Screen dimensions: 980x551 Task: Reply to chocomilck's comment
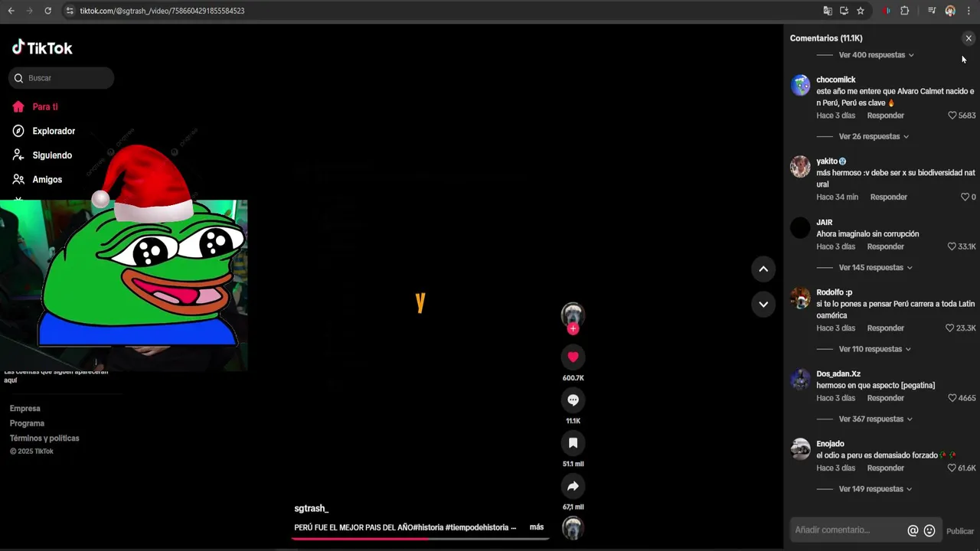point(885,116)
